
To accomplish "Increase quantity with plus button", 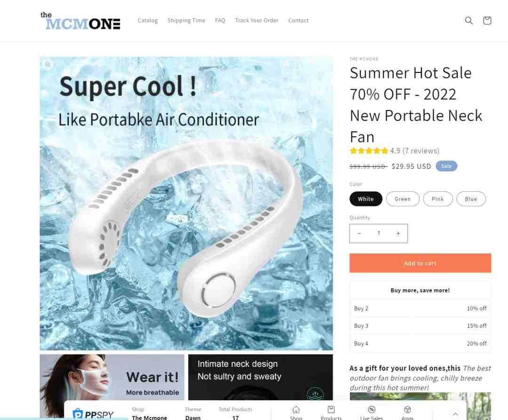I will [398, 233].
